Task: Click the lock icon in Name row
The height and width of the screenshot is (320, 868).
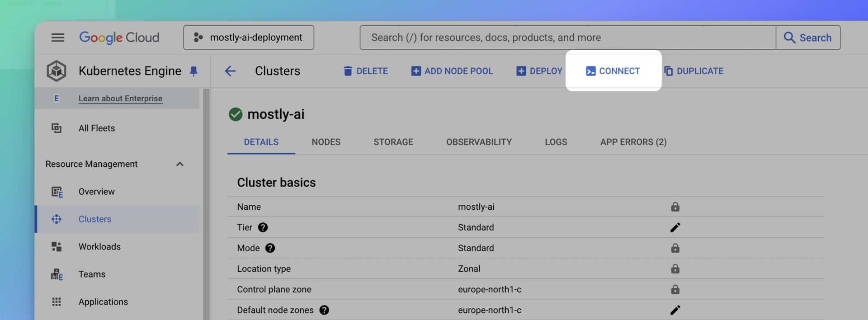Action: point(675,207)
